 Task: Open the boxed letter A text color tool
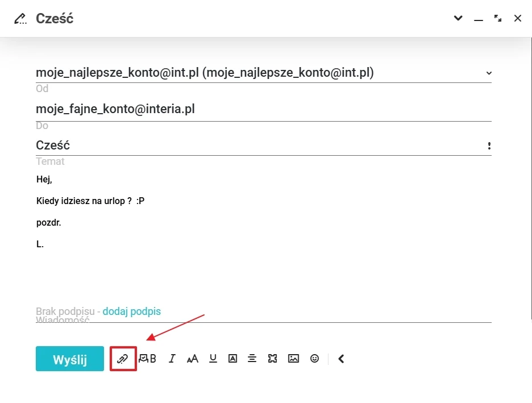point(232,359)
